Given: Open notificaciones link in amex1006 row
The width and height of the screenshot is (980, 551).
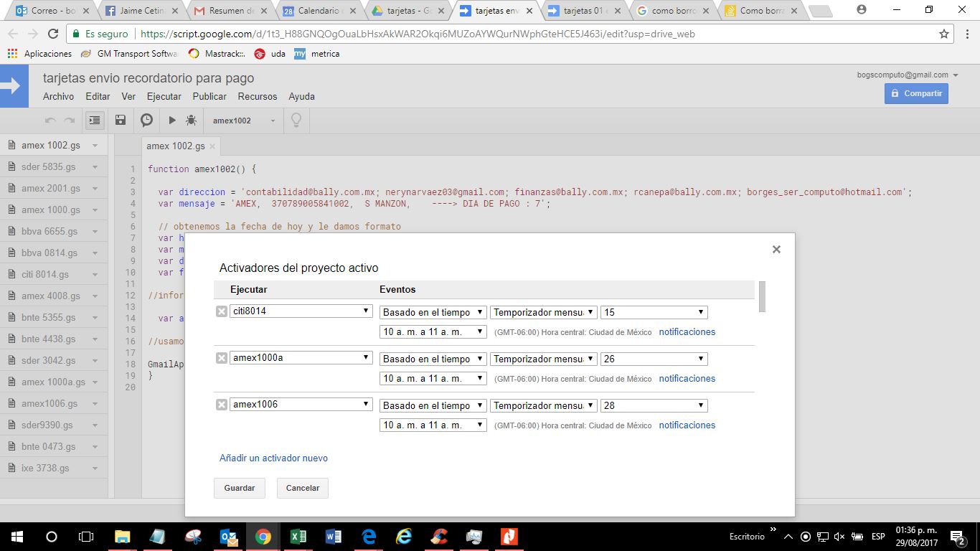Looking at the screenshot, I should point(687,425).
